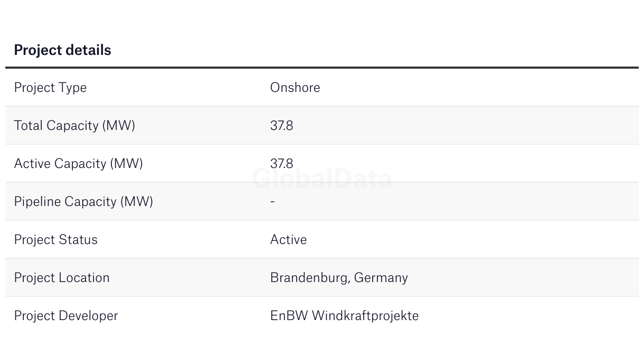The height and width of the screenshot is (356, 644).
Task: Click the word EnBW in developer row
Action: 289,316
